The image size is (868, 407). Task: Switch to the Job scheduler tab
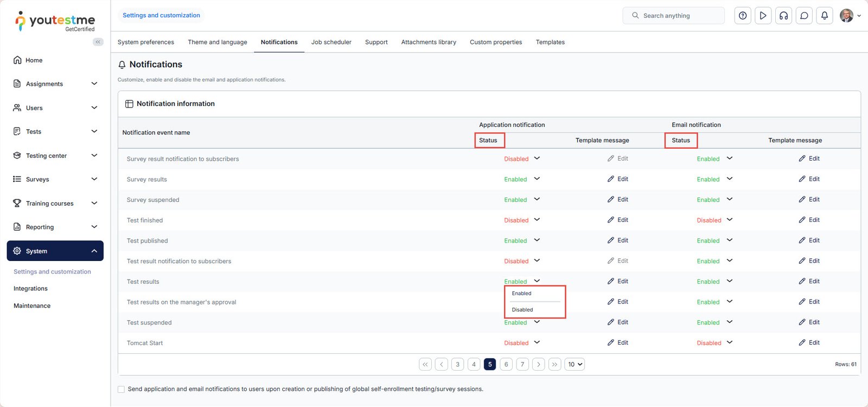331,42
